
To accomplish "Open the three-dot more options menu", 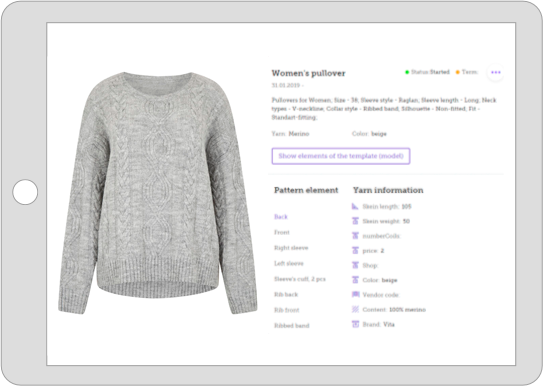I will [496, 72].
